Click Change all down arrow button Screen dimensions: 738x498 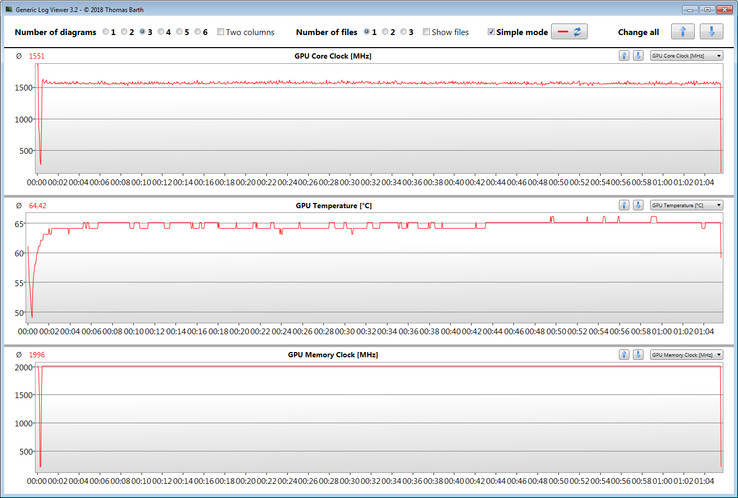coord(712,32)
